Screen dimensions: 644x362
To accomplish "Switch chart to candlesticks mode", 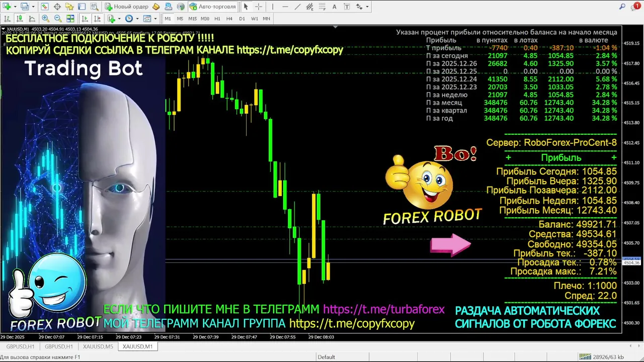I will pyautogui.click(x=20, y=19).
